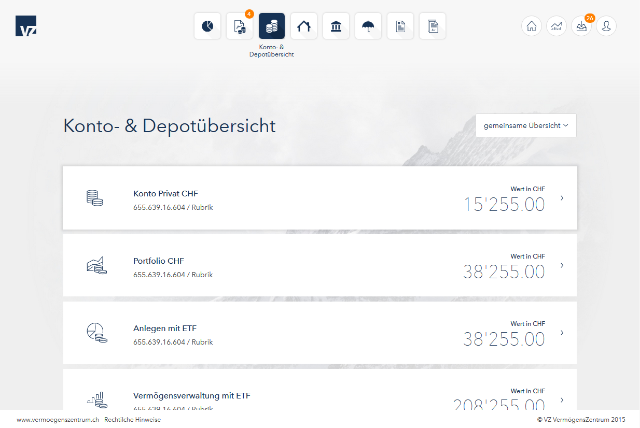Open the Konto Privat CHF account title
The image size is (640, 428).
pyautogui.click(x=165, y=193)
